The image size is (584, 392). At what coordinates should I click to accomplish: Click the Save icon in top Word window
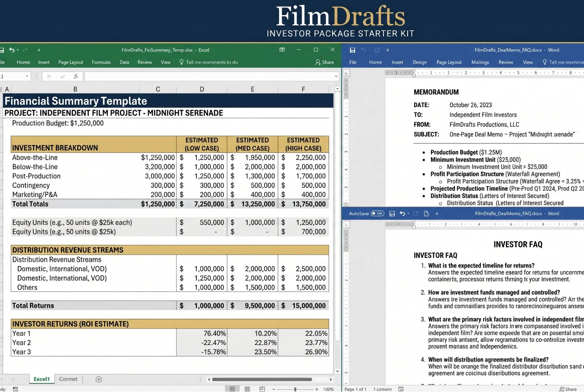[x=353, y=50]
